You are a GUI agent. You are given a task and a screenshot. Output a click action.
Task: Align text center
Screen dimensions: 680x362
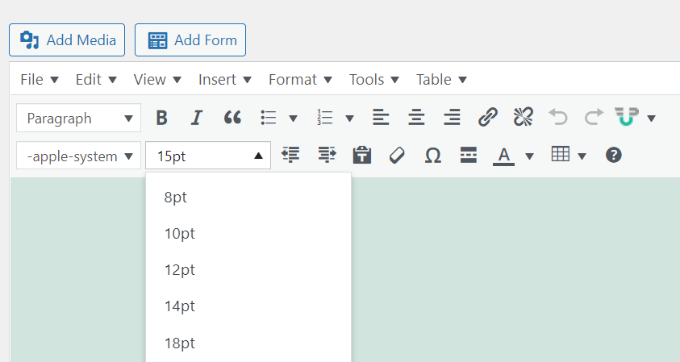pyautogui.click(x=416, y=117)
